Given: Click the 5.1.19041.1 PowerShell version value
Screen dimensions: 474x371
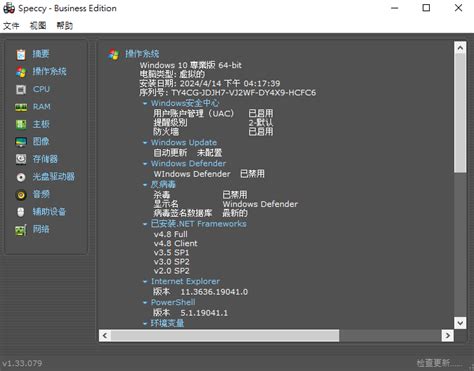Looking at the screenshot, I should tap(204, 313).
